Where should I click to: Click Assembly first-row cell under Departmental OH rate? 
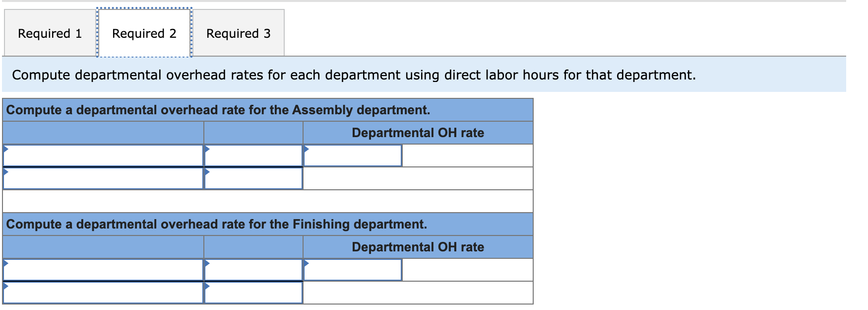point(352,155)
